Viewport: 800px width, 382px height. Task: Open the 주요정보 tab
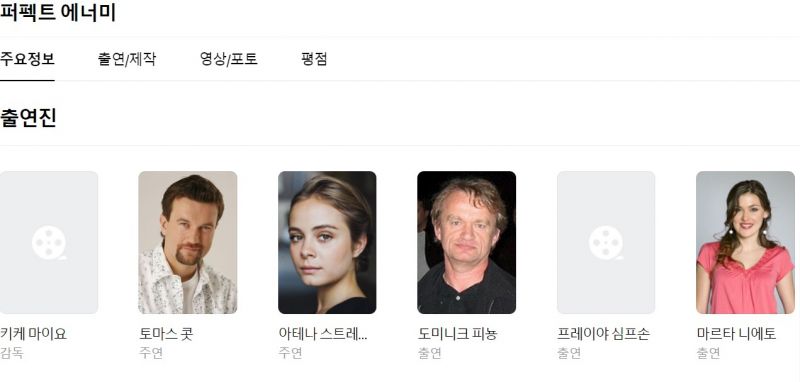tap(27, 59)
